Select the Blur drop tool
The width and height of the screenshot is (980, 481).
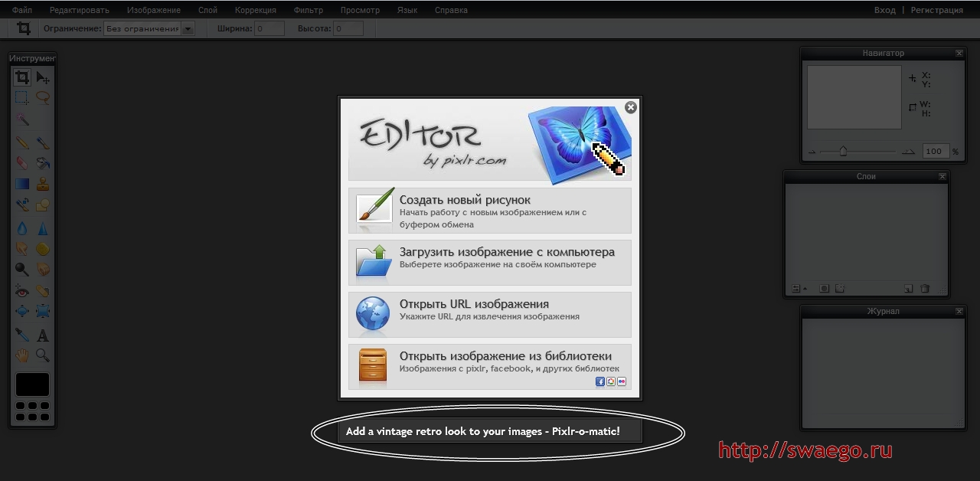tap(22, 227)
